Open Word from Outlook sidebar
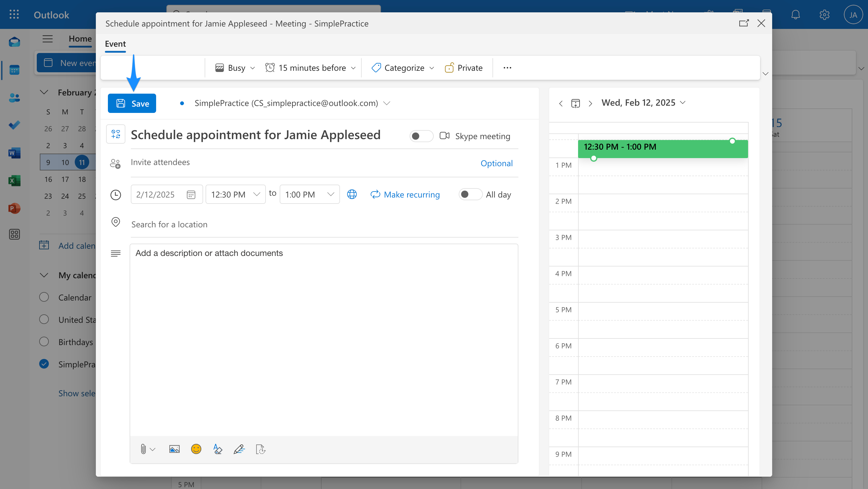The height and width of the screenshot is (489, 868). (x=14, y=153)
